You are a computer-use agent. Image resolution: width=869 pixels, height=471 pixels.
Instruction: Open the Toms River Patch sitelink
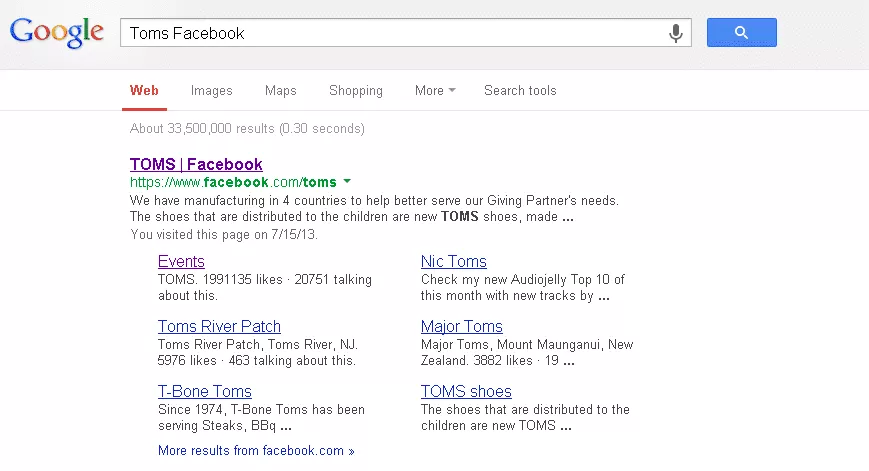[x=219, y=326]
